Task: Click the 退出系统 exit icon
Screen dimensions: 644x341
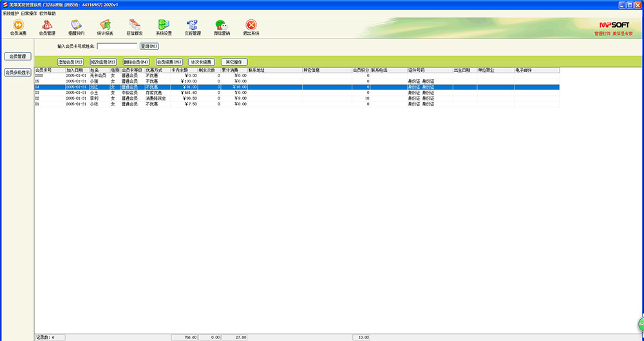Action: pos(251,26)
